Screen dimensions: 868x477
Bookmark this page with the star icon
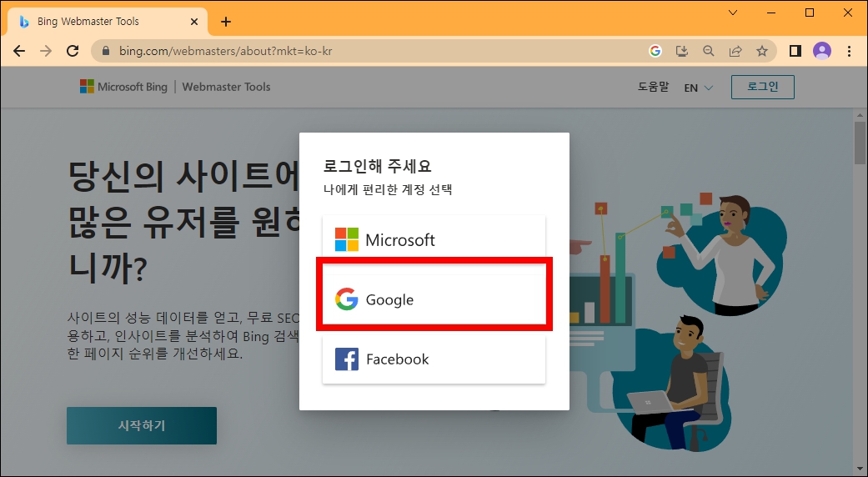tap(762, 51)
